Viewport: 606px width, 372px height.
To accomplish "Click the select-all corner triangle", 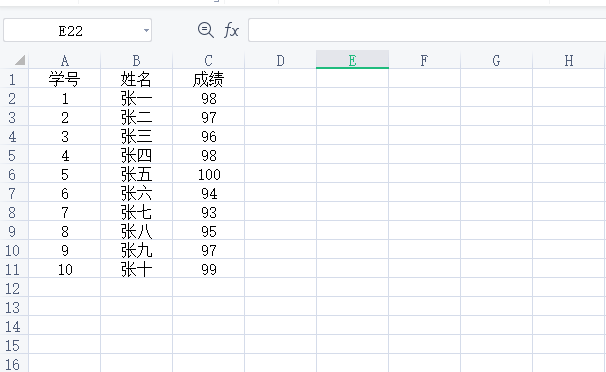I will click(x=19, y=60).
